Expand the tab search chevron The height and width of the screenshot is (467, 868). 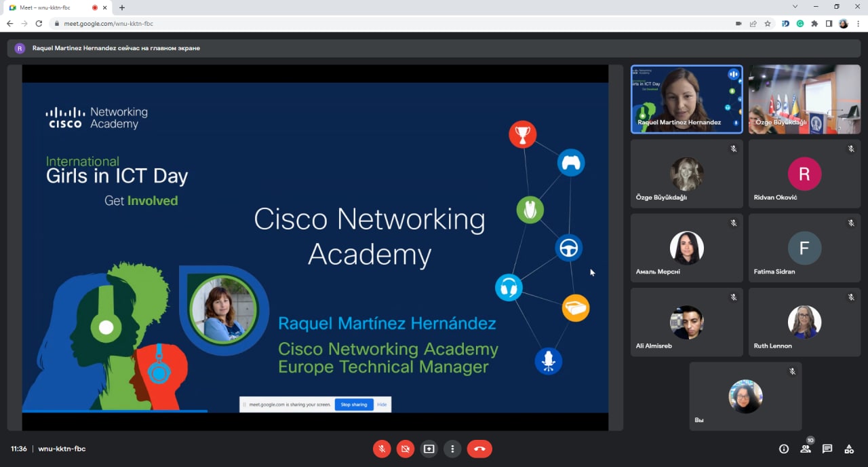click(x=795, y=7)
